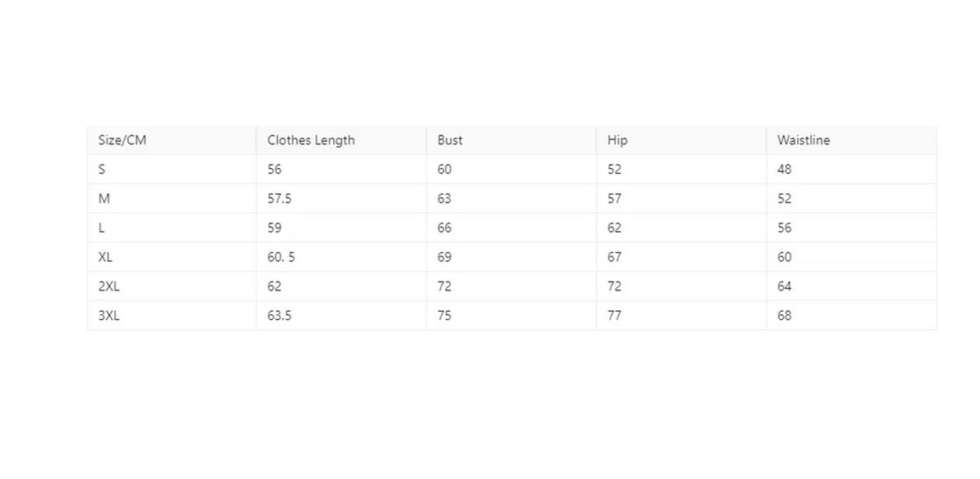Select the waistline value 48
Image resolution: width=980 pixels, height=479 pixels.
pos(784,170)
